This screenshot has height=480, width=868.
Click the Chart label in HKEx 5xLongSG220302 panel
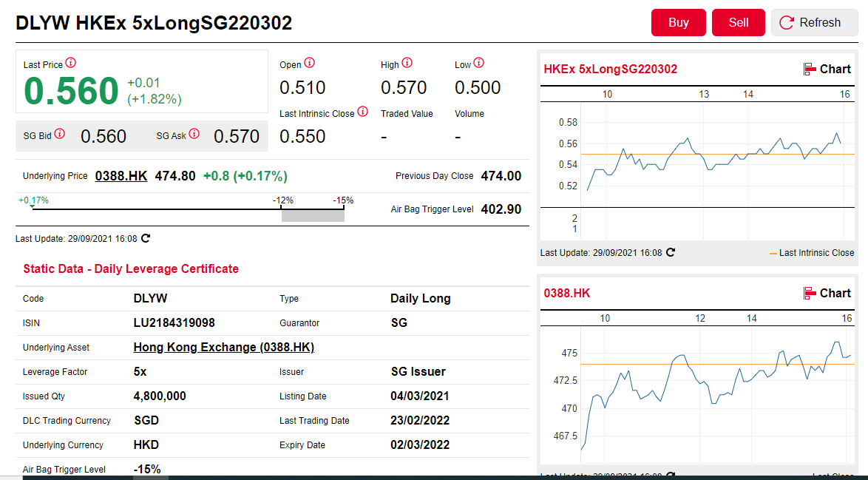coord(835,70)
